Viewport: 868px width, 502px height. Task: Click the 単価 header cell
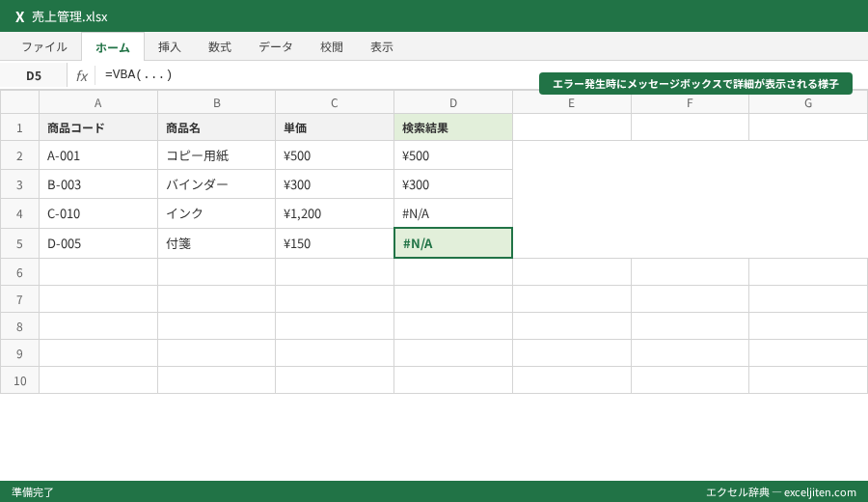tap(335, 127)
